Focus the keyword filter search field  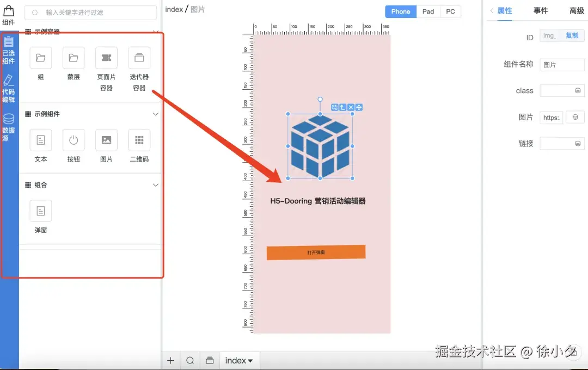(91, 13)
